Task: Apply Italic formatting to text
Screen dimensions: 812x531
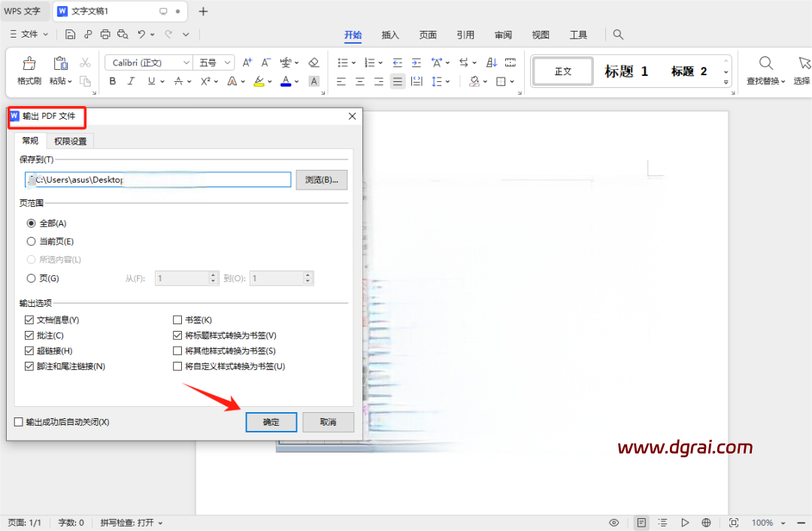Action: coord(132,81)
